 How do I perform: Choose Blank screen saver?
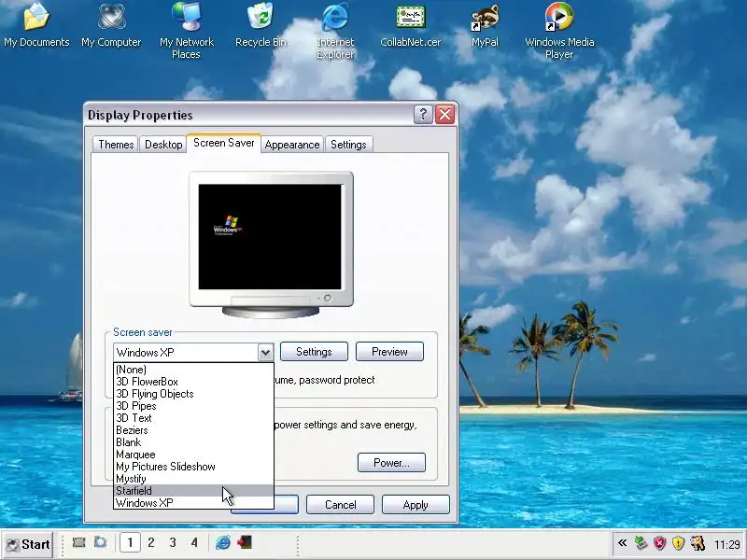click(193, 442)
